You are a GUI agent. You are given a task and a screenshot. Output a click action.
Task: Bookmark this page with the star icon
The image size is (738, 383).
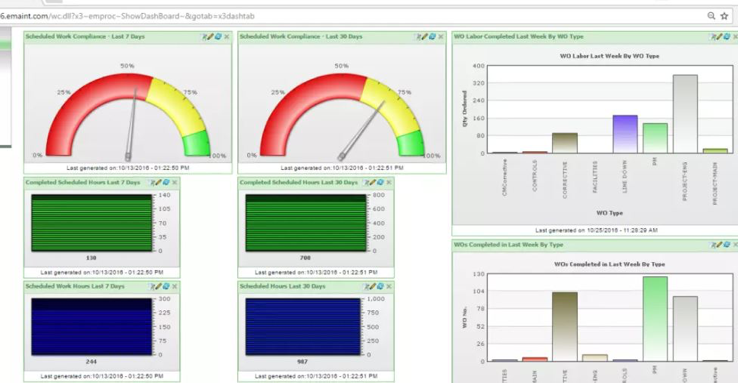[x=724, y=16]
